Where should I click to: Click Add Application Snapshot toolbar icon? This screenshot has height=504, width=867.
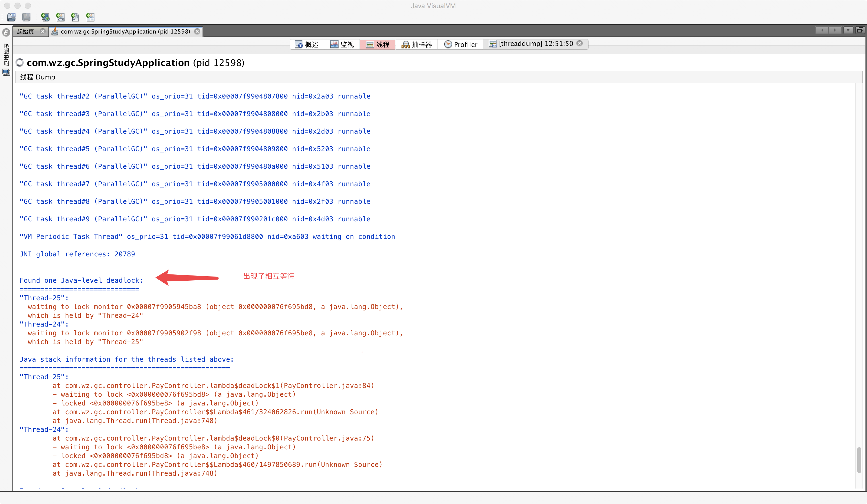91,17
